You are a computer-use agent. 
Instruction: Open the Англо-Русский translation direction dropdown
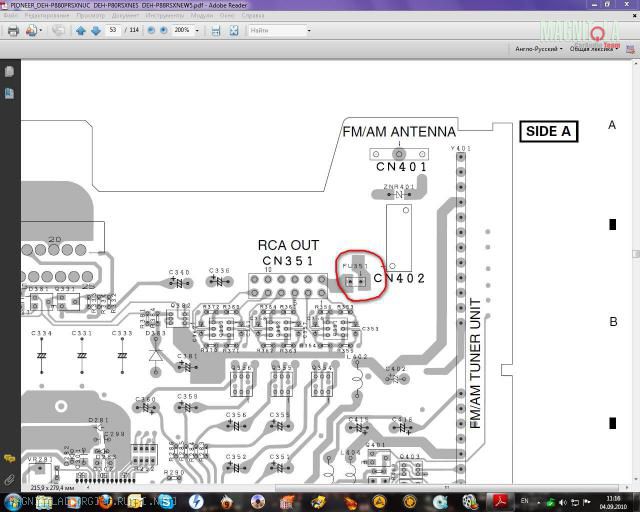pyautogui.click(x=539, y=49)
